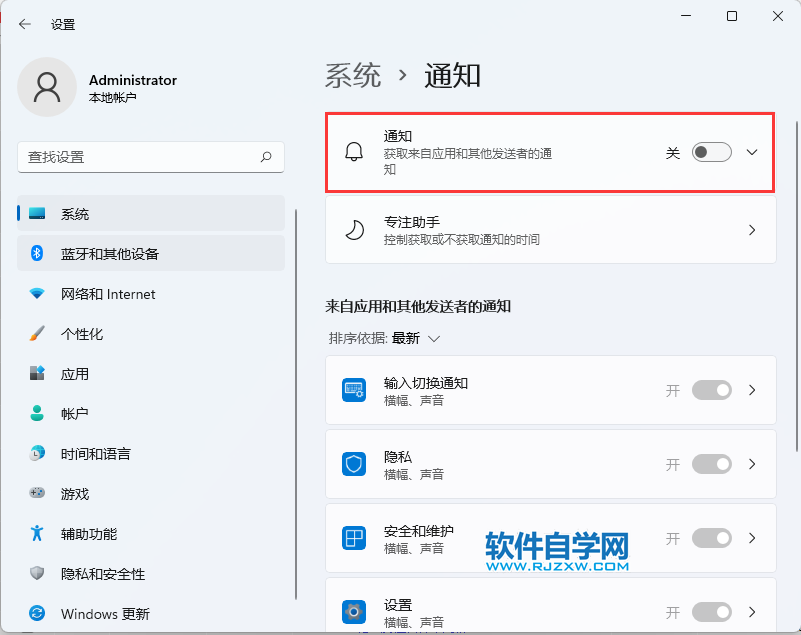Screen dimensions: 801x635
Task: Expand the 通知 settings chevron
Action: (751, 152)
